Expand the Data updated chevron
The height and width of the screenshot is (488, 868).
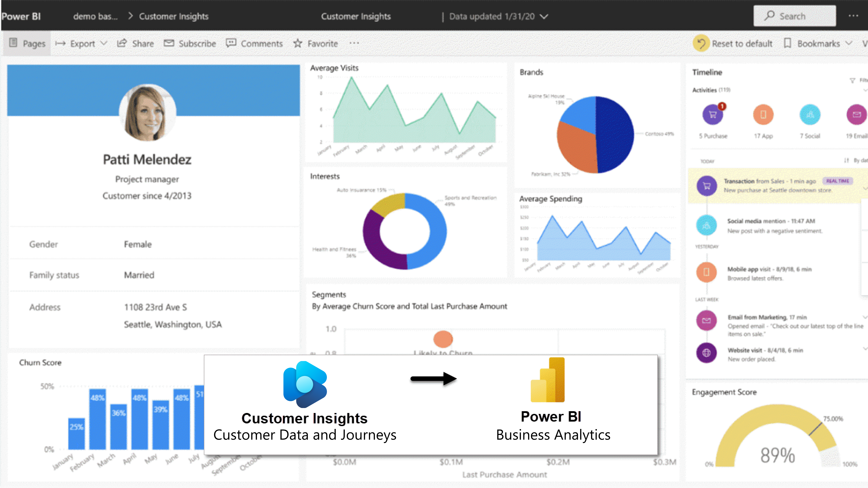pos(544,17)
